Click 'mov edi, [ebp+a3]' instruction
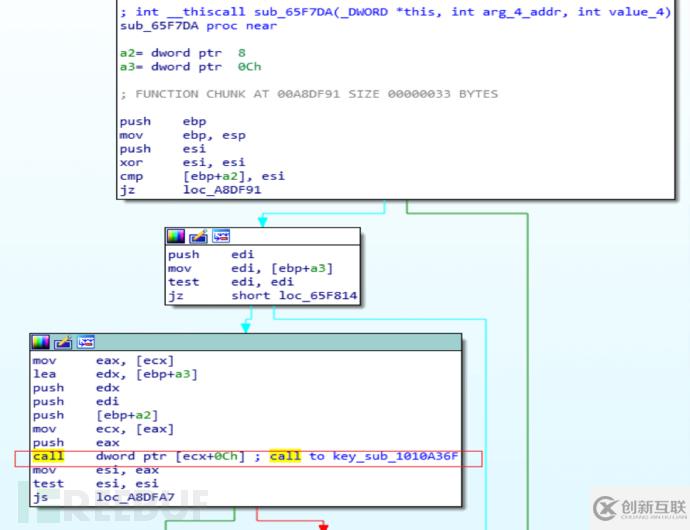The image size is (690, 530). 250,268
